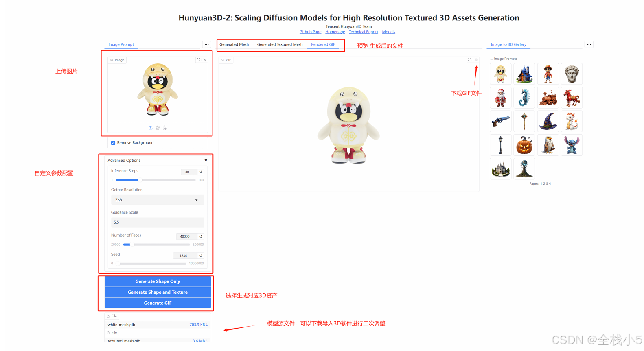This screenshot has height=351, width=644.
Task: Open the Image Prompt panel options menu
Action: 207,44
